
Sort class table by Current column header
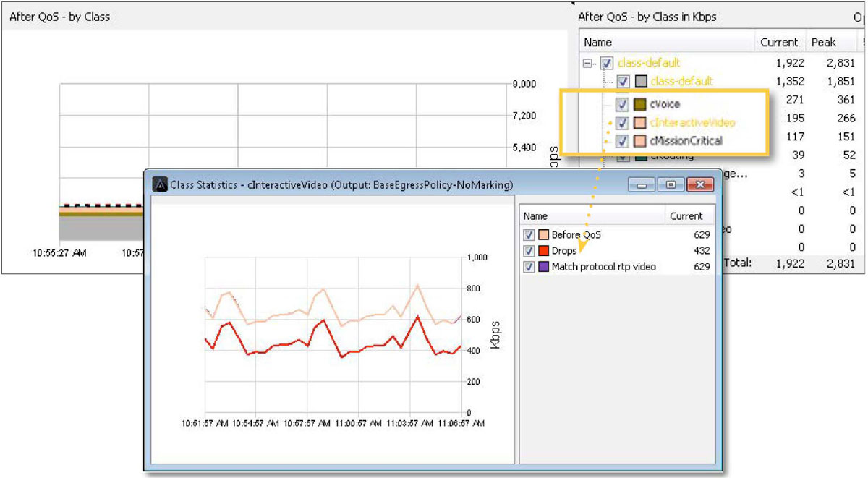tap(779, 43)
